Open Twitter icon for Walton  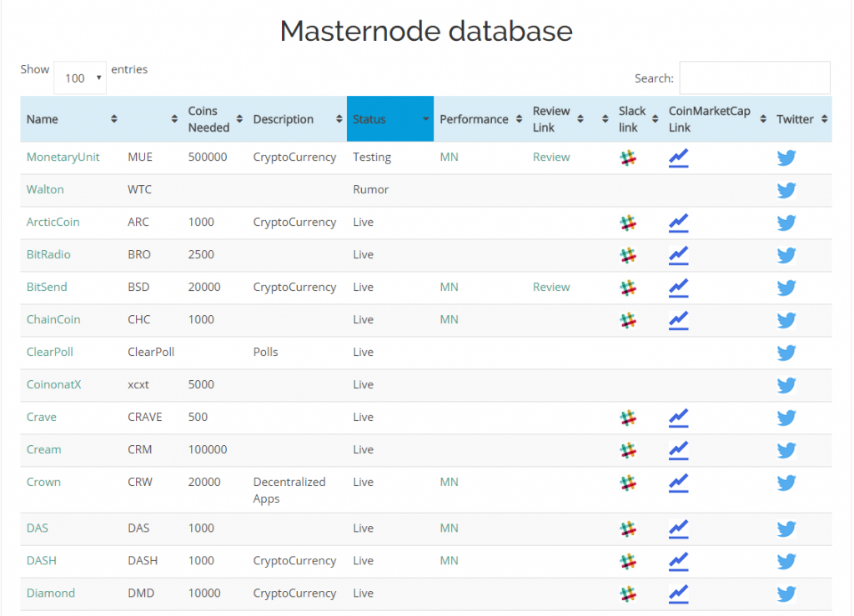pos(786,190)
